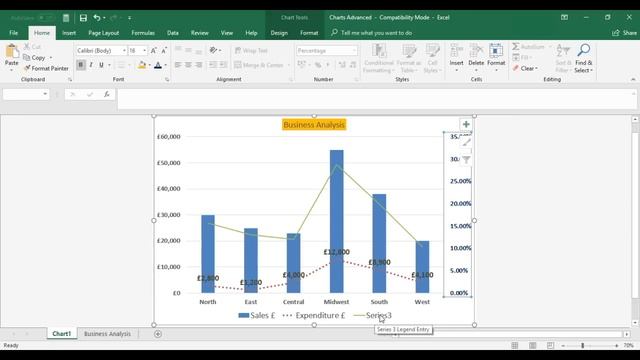Open Chart Tools Format tab
Viewport: 640px width, 360px height.
[x=309, y=33]
